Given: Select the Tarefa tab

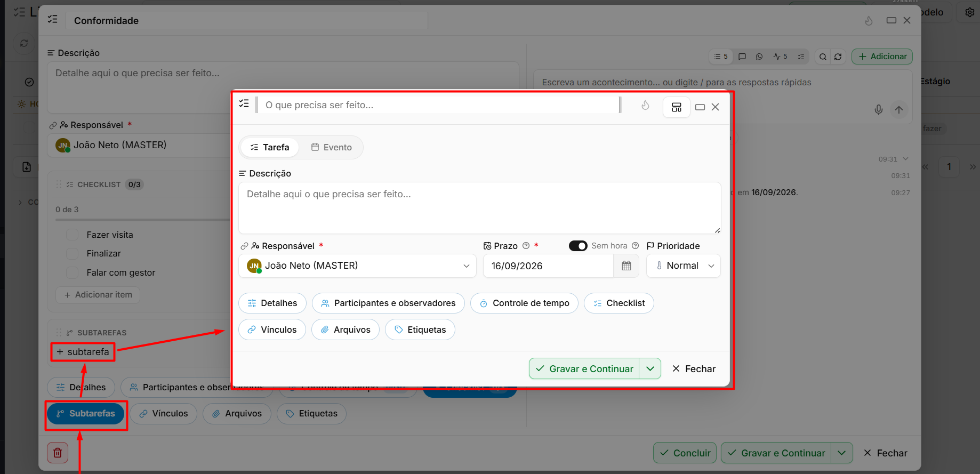Looking at the screenshot, I should coord(270,147).
